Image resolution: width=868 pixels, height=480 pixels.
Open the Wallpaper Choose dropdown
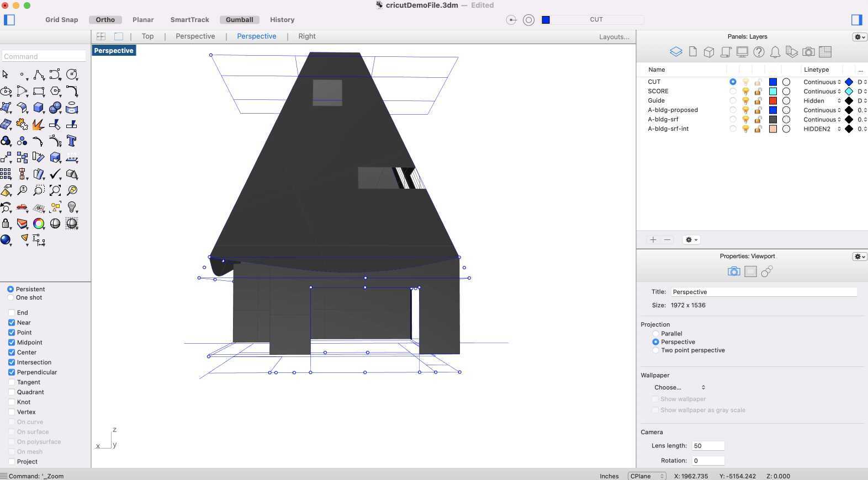pos(680,387)
